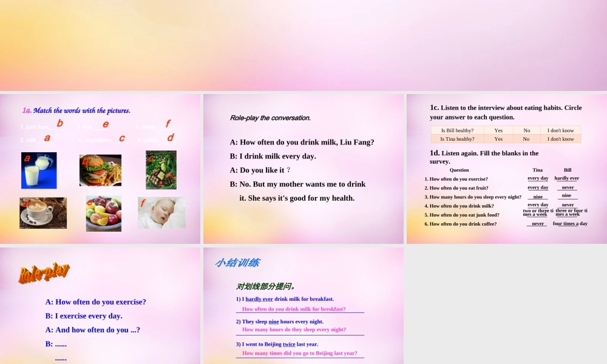Viewport: 607px width, 364px height.
Task: Click the 1a Match the words heading
Action: (76, 110)
